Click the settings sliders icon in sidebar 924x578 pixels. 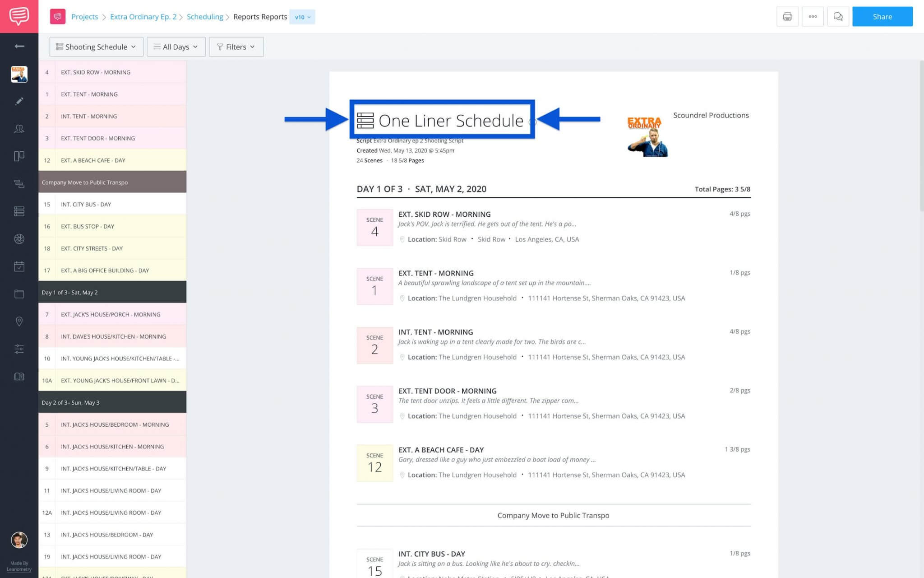[19, 349]
